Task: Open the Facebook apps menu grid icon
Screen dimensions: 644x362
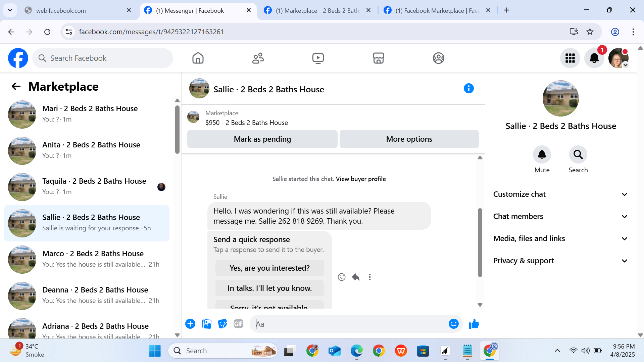Action: pos(570,58)
